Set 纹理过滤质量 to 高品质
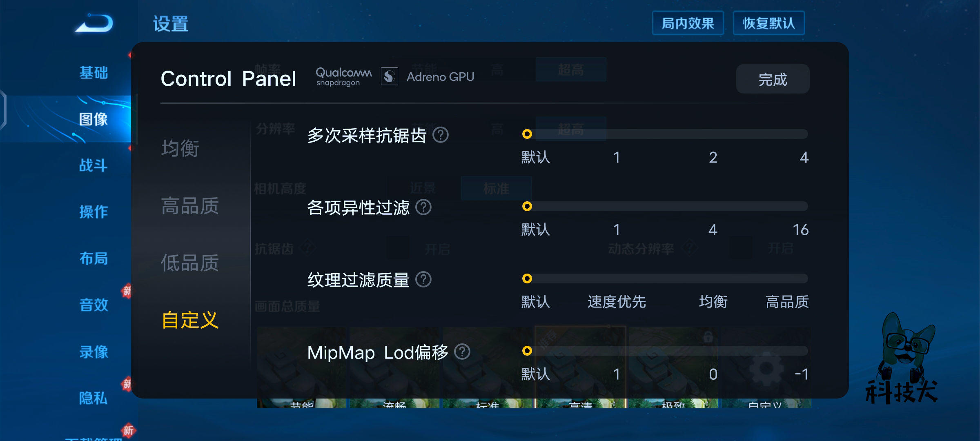980x441 pixels. (x=787, y=302)
